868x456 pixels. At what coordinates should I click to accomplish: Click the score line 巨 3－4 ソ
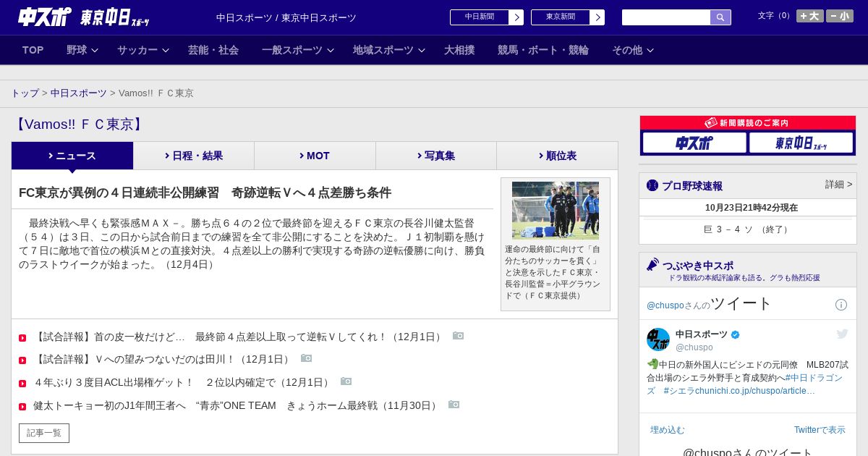point(748,229)
